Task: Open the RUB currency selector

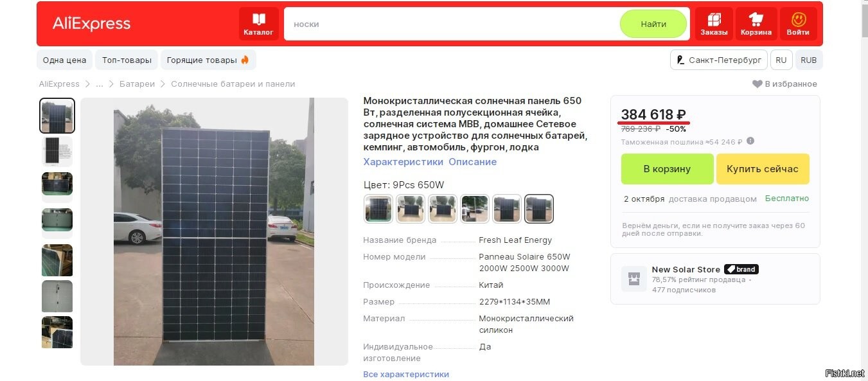Action: pos(809,60)
